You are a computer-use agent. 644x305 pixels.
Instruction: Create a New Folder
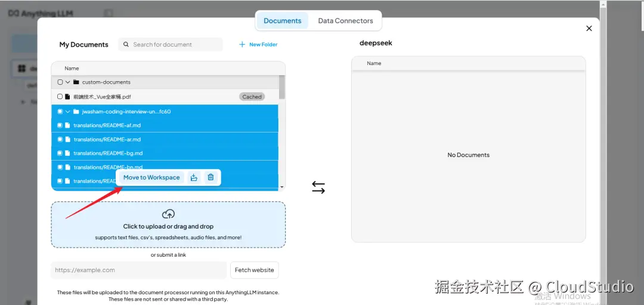(x=258, y=44)
